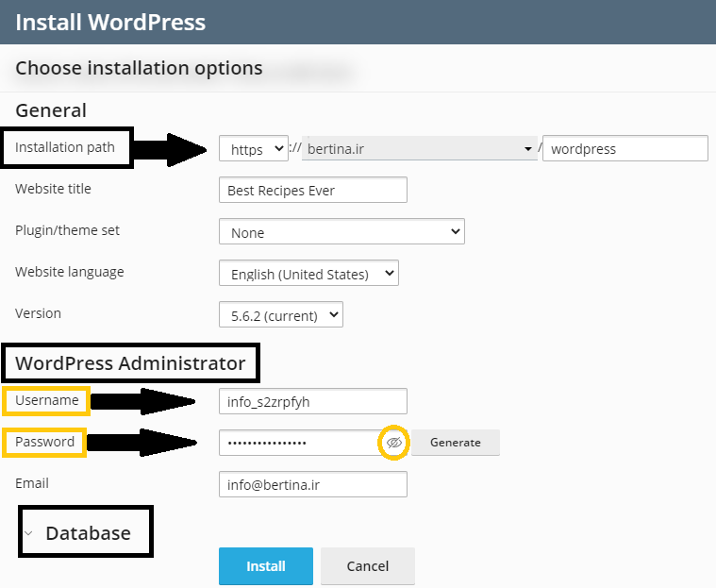
Task: Toggle password visibility eye icon
Action: 393,443
